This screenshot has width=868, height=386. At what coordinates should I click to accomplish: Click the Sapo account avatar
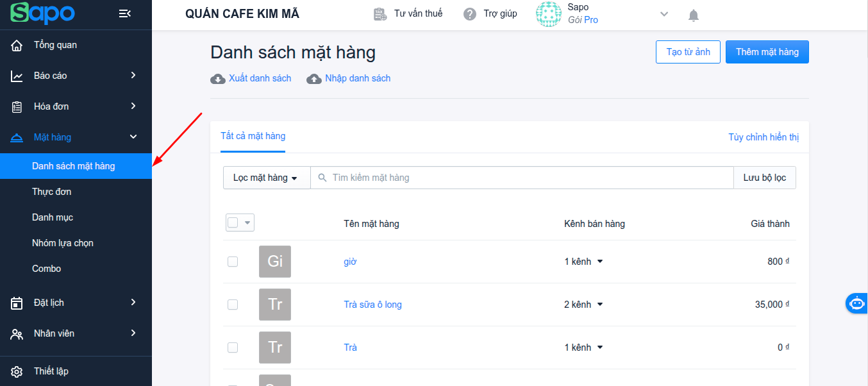pyautogui.click(x=549, y=14)
